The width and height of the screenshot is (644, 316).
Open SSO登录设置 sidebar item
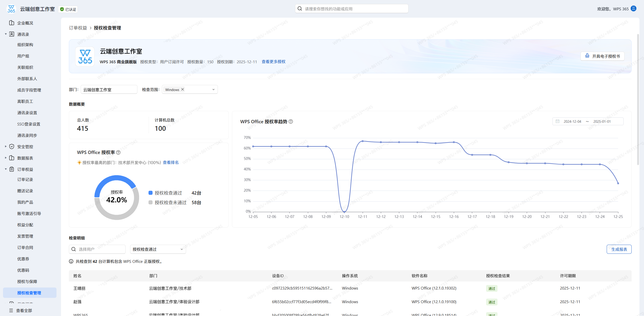coord(28,124)
